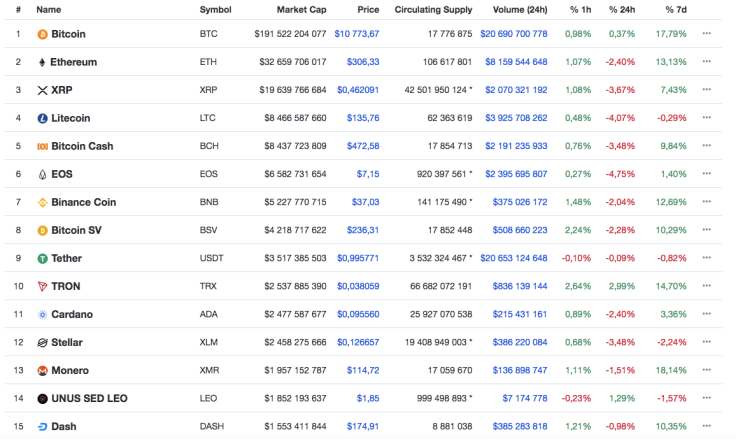This screenshot has height=439, width=736.
Task: Open the Bitcoin name link
Action: [68, 34]
